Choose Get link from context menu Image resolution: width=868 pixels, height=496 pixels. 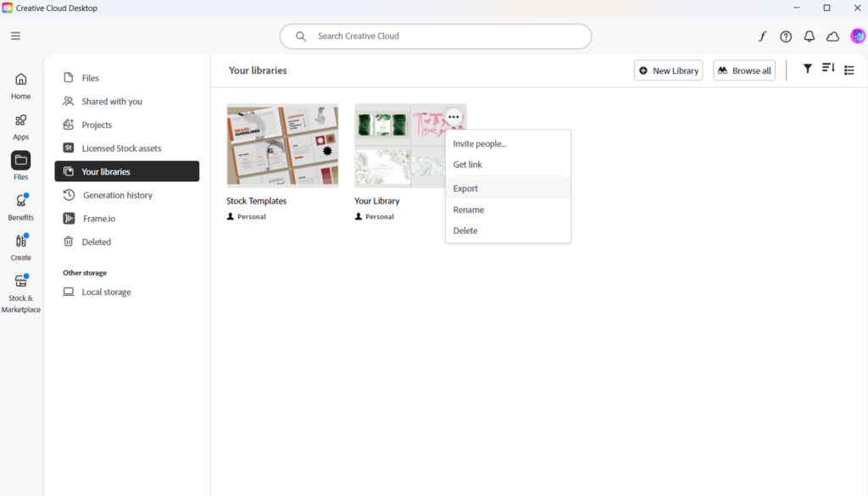click(x=508, y=164)
